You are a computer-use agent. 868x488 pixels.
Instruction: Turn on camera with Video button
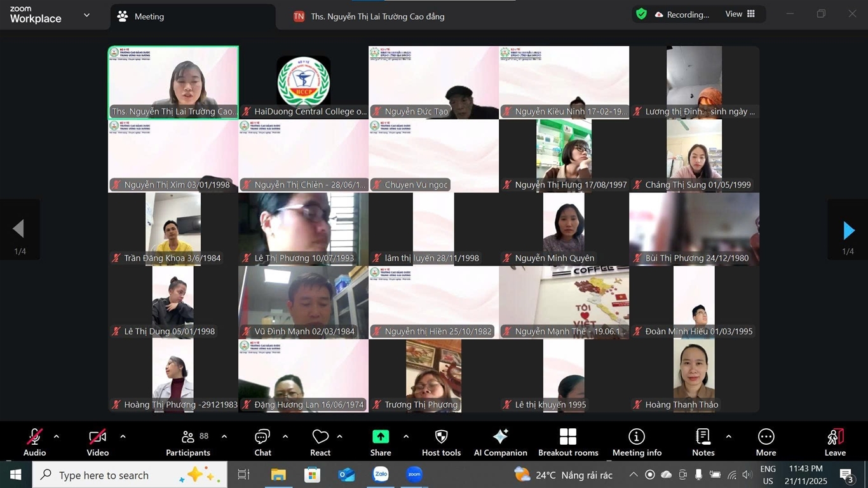pyautogui.click(x=97, y=442)
